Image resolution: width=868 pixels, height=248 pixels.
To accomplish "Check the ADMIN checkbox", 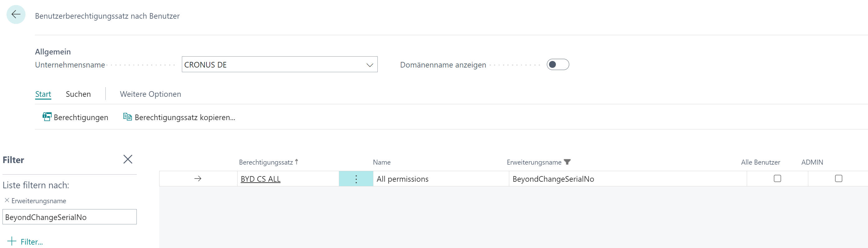I will click(839, 179).
